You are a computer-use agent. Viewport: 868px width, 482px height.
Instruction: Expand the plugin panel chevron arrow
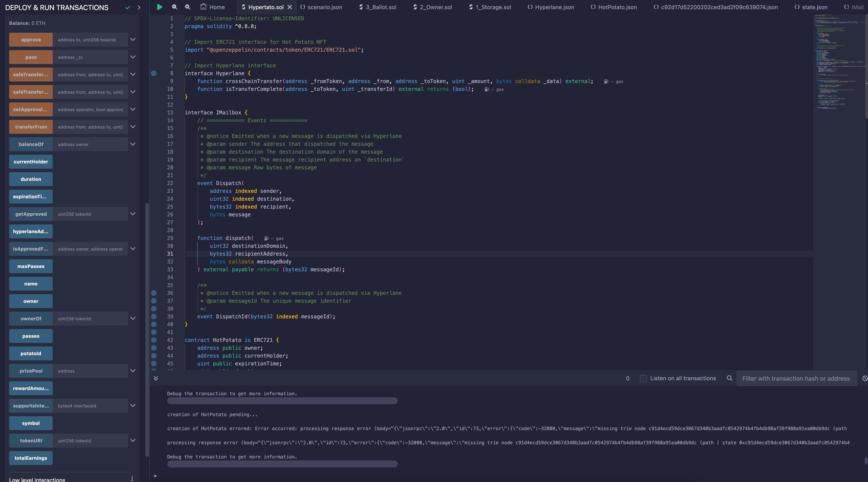[x=139, y=7]
